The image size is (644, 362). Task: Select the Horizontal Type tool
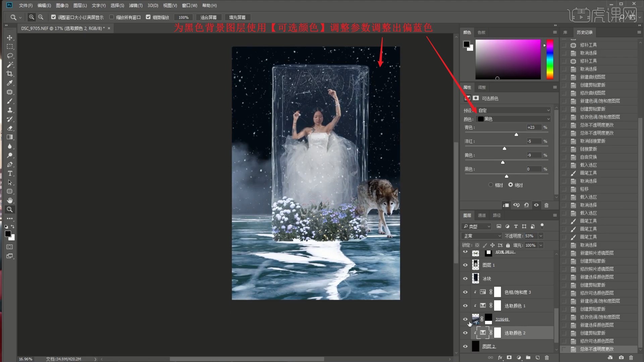point(10,173)
